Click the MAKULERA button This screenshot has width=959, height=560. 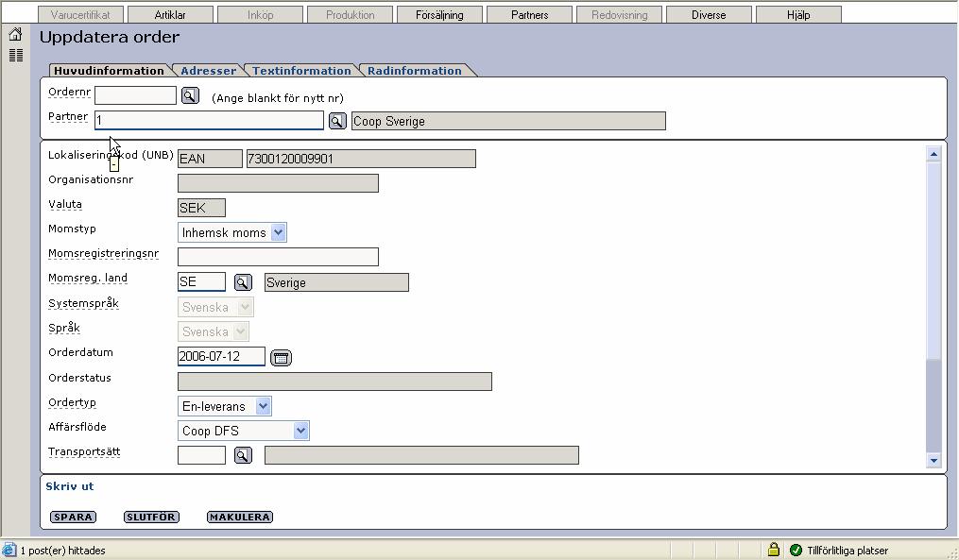coord(240,518)
